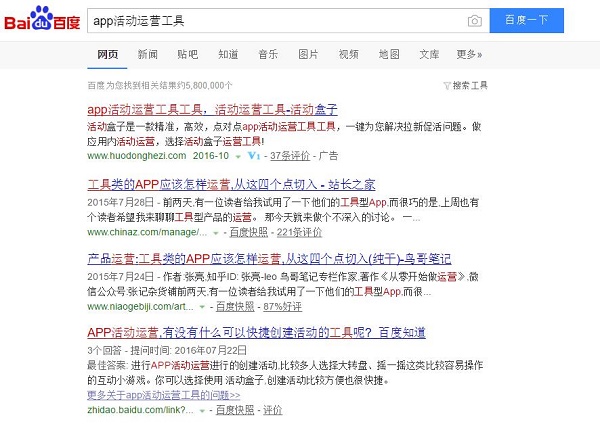The height and width of the screenshot is (426, 600).
Task: Open the 视频 tab
Action: (349, 54)
